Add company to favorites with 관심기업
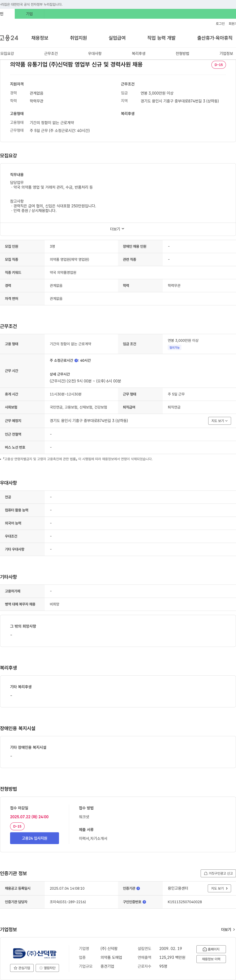This screenshot has width=236, height=980. pos(22,968)
